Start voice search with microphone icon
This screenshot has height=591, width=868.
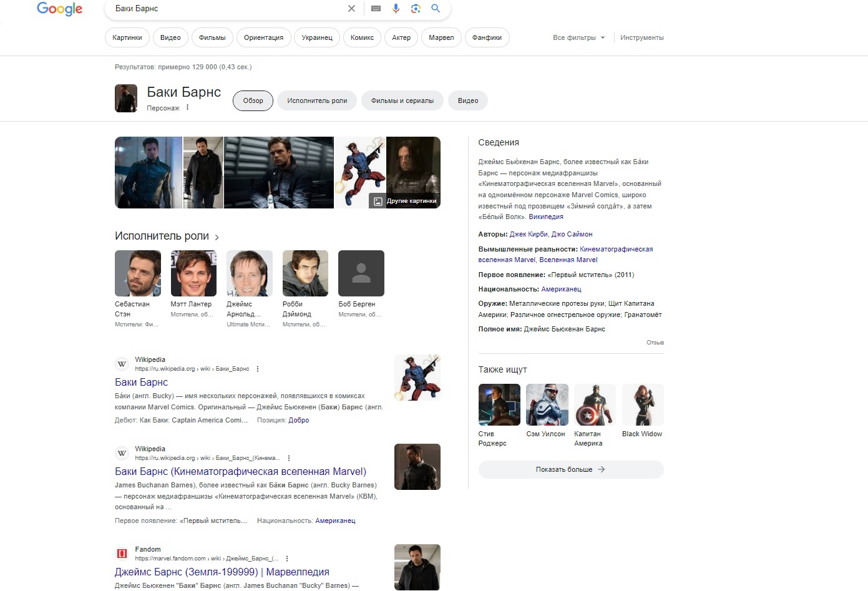pyautogui.click(x=396, y=9)
